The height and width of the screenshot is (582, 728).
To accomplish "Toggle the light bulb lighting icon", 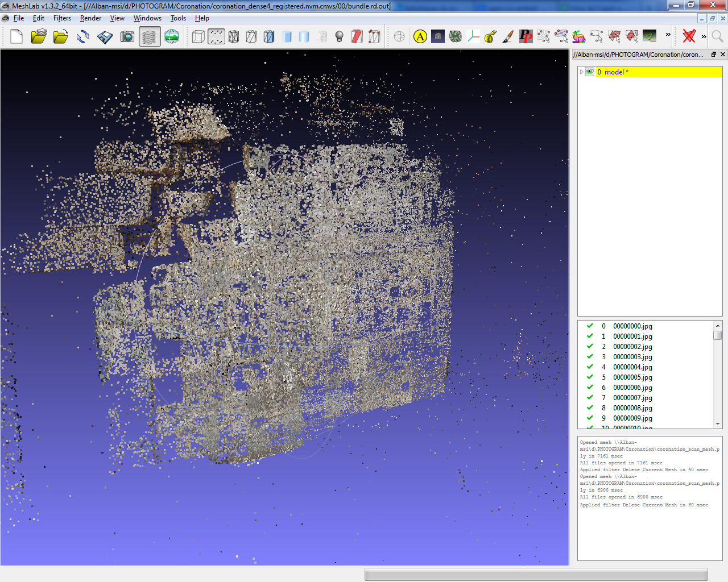I will 340,37.
